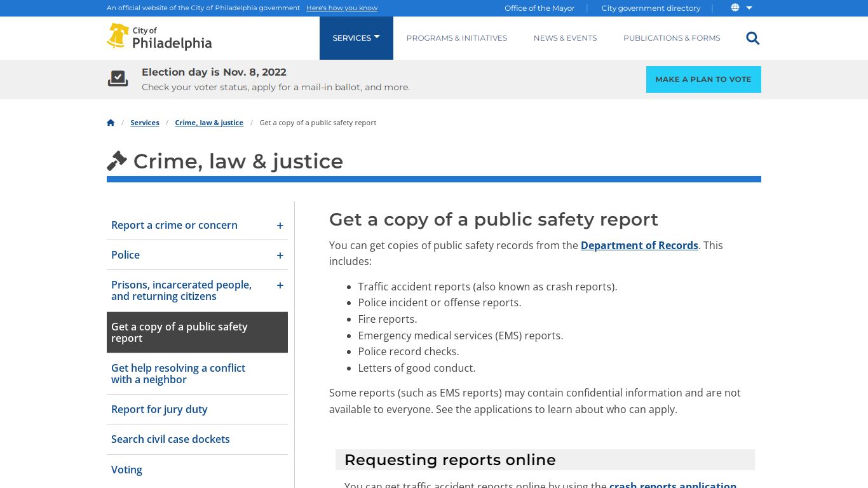Click the Police incident or offense reports item

[440, 302]
